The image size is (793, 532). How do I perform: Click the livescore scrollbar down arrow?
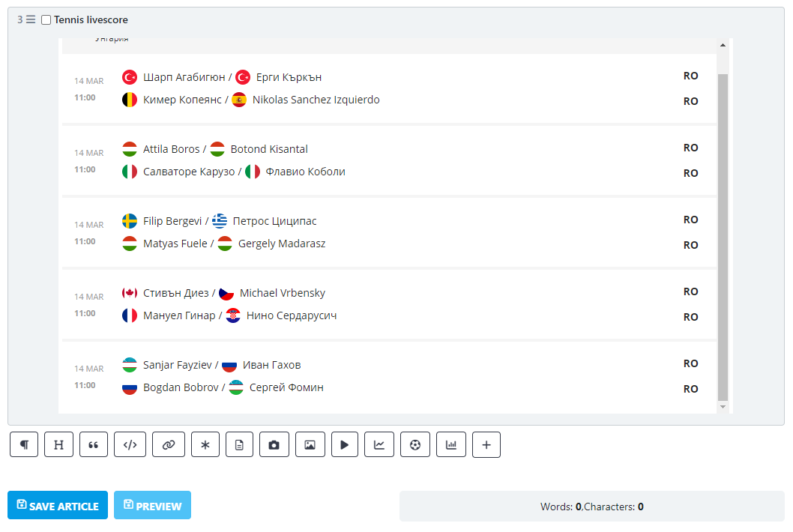(723, 407)
